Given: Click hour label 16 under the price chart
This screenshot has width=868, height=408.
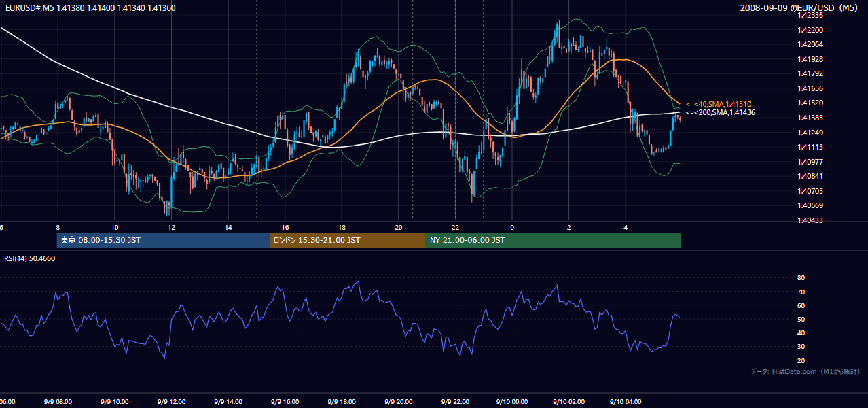Looking at the screenshot, I should tap(285, 227).
